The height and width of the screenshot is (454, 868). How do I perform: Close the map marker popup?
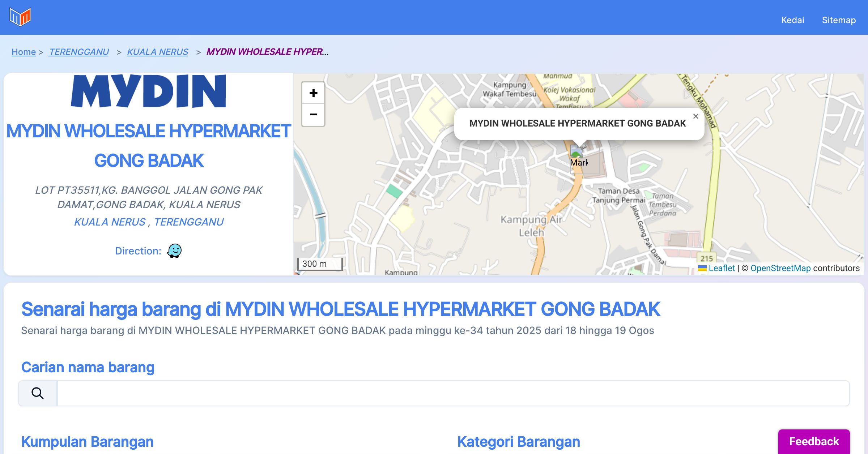tap(695, 116)
